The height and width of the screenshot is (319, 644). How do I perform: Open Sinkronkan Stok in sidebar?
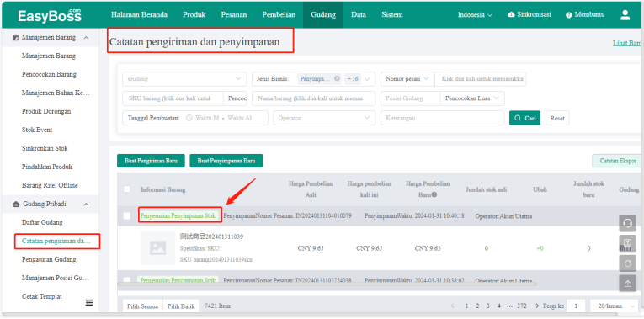pyautogui.click(x=45, y=148)
